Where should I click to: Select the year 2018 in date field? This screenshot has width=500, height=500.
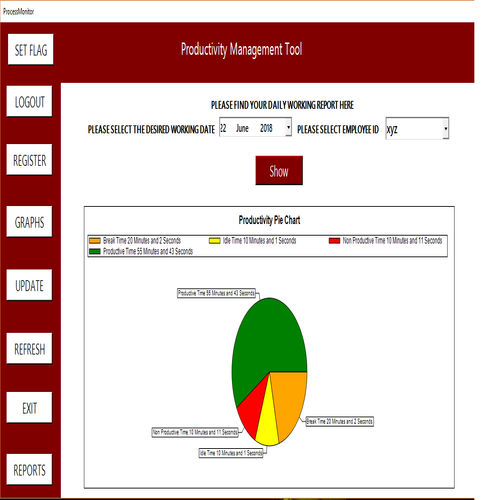pos(266,128)
